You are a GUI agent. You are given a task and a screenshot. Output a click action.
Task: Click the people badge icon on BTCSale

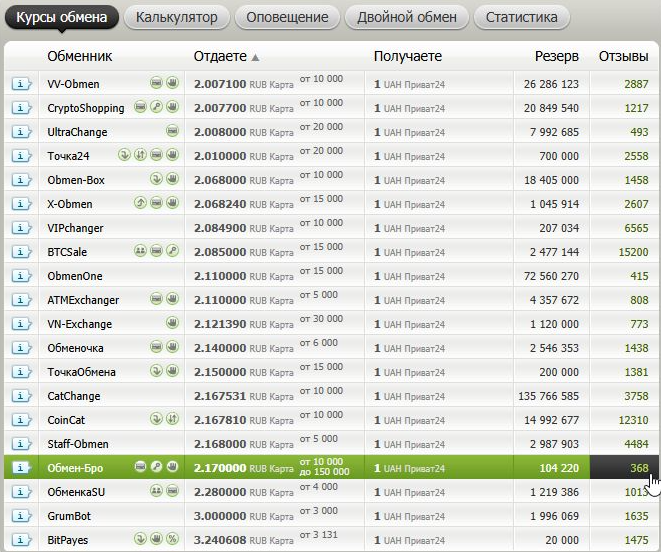pos(140,251)
